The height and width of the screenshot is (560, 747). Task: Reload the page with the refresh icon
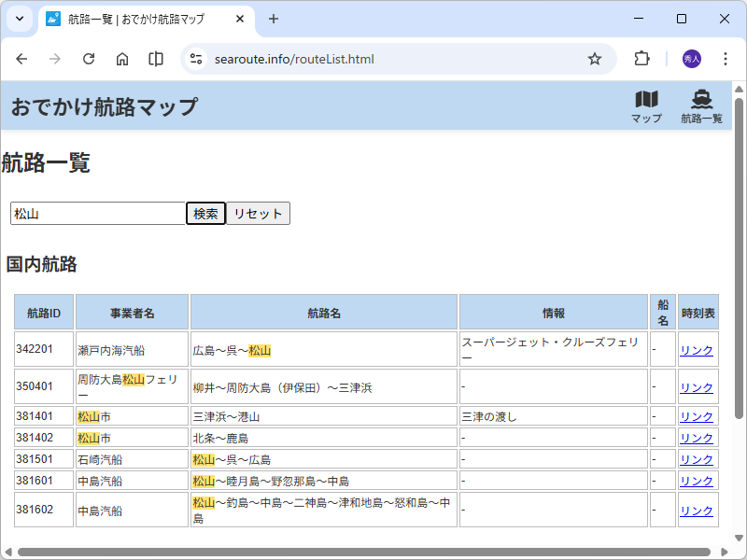[89, 59]
